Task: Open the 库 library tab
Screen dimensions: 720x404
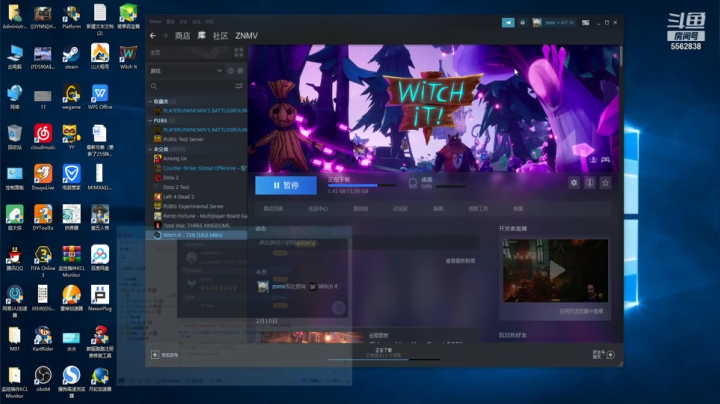Action: (x=202, y=35)
